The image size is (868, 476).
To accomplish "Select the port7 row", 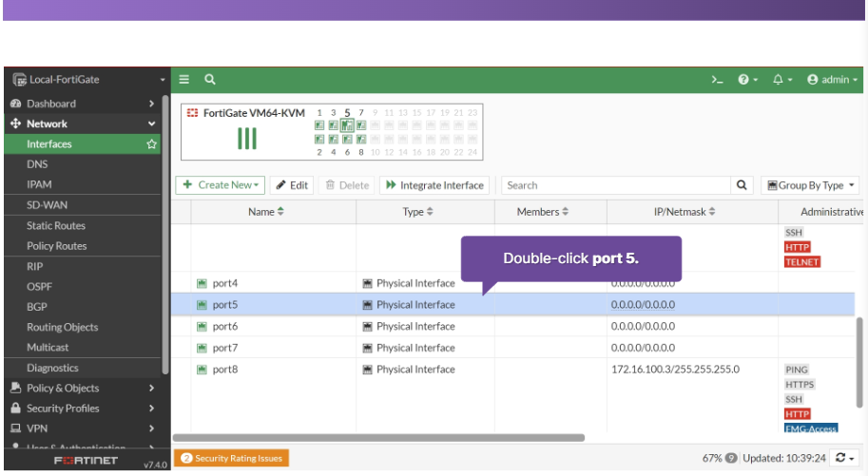I will (x=512, y=348).
